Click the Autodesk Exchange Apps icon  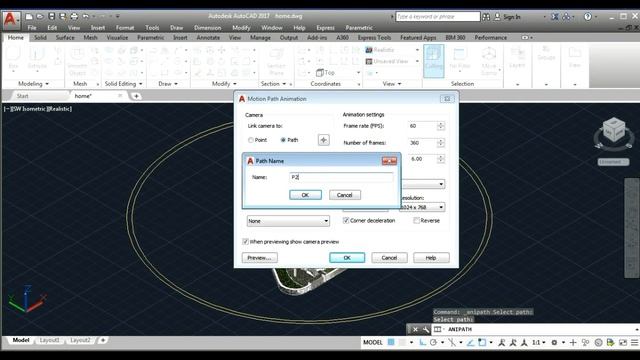pos(555,17)
